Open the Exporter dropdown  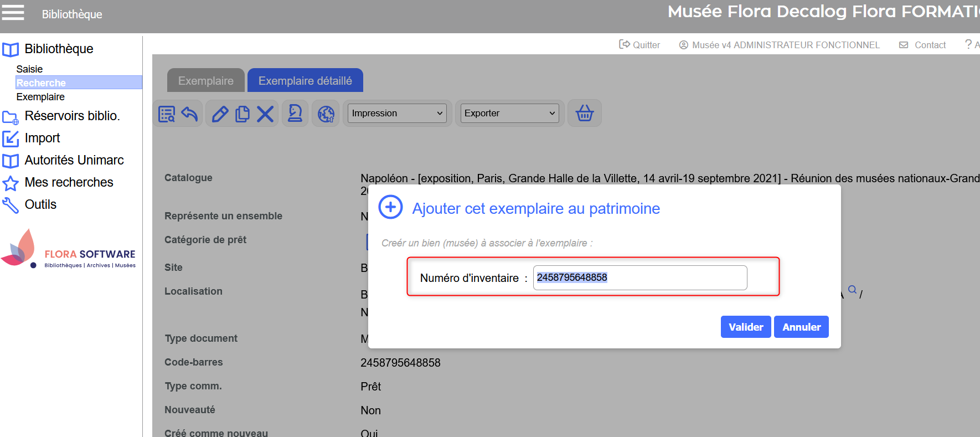tap(509, 114)
